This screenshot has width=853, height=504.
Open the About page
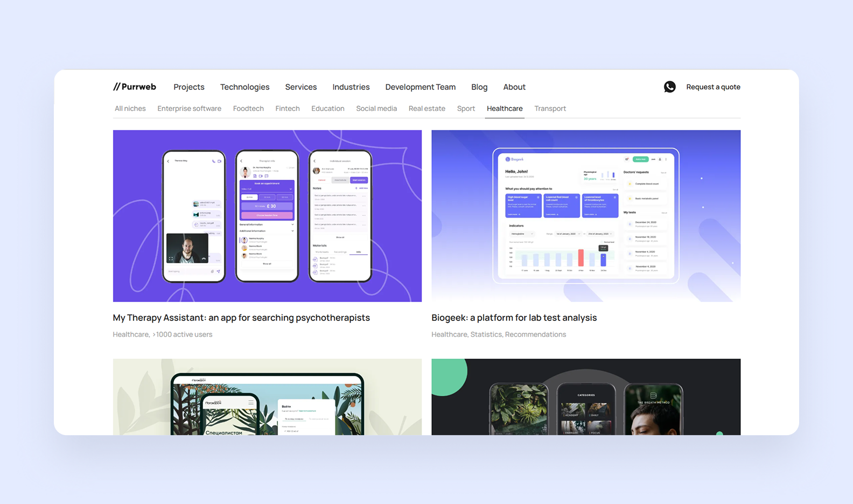coord(514,87)
